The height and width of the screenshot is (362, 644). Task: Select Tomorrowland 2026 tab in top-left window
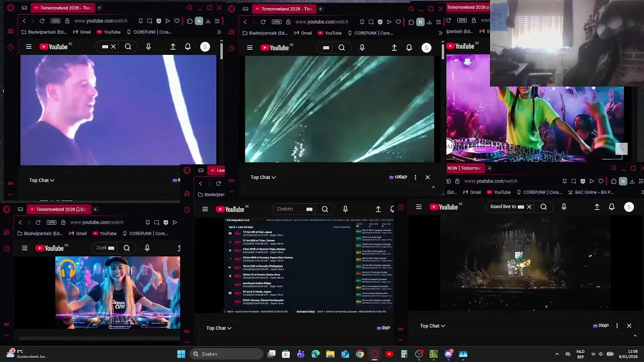(x=62, y=8)
